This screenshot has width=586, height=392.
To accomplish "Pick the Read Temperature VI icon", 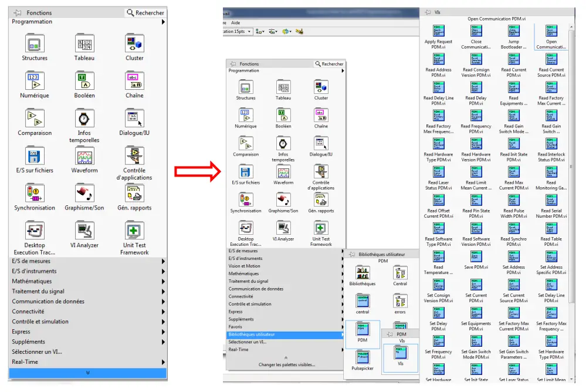I will (x=438, y=256).
